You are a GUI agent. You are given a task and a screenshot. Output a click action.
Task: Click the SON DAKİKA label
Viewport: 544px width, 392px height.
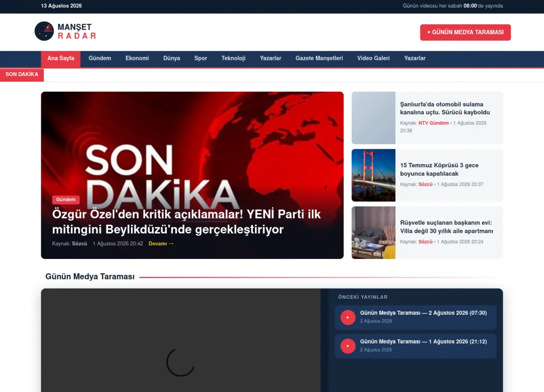coord(22,74)
